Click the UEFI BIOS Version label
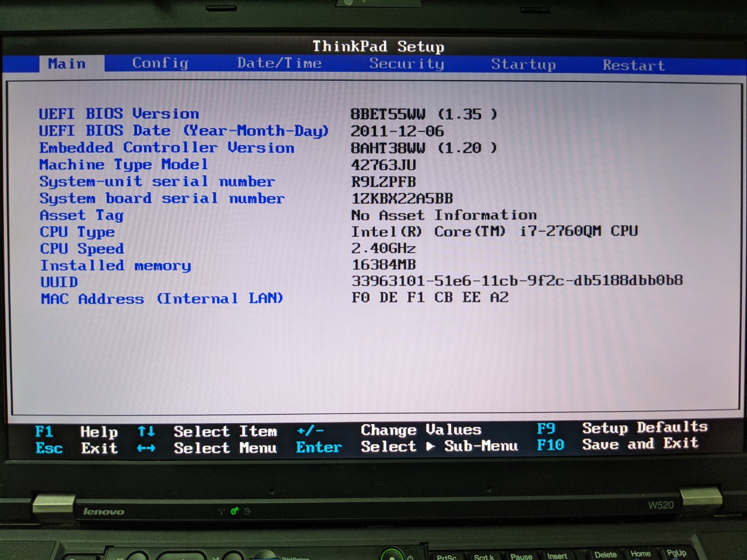747x560 pixels. click(119, 113)
